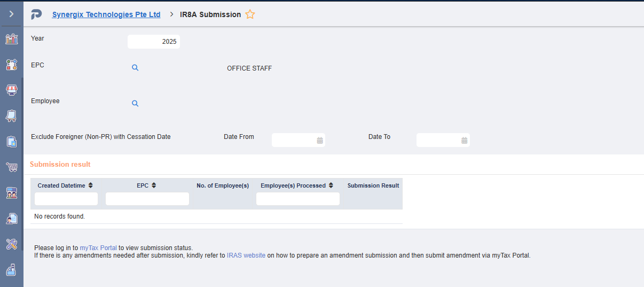Open the two-people HR sidebar icon

tap(11, 193)
